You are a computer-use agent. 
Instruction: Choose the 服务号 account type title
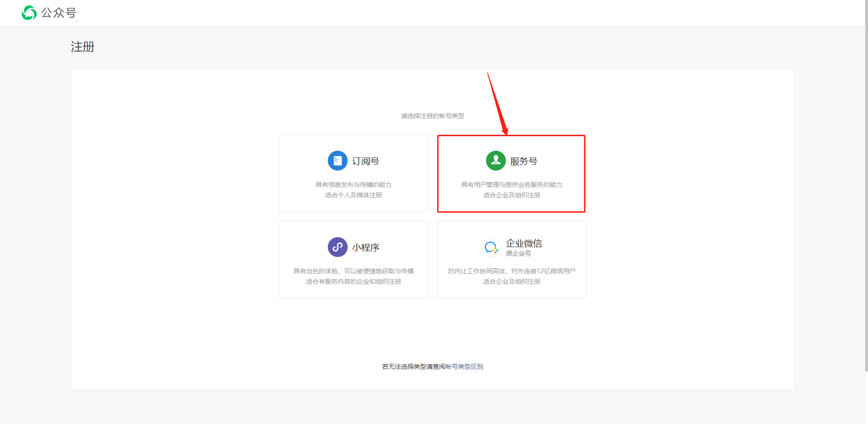click(524, 161)
